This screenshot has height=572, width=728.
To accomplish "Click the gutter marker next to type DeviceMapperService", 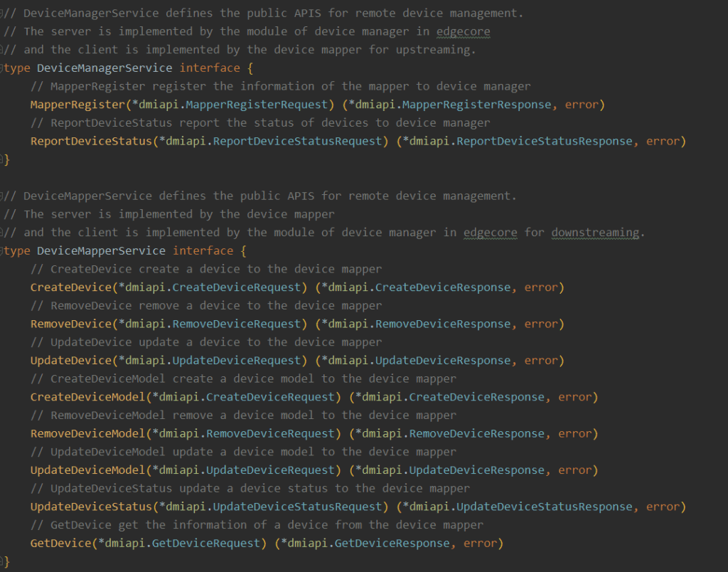I will tap(3, 250).
